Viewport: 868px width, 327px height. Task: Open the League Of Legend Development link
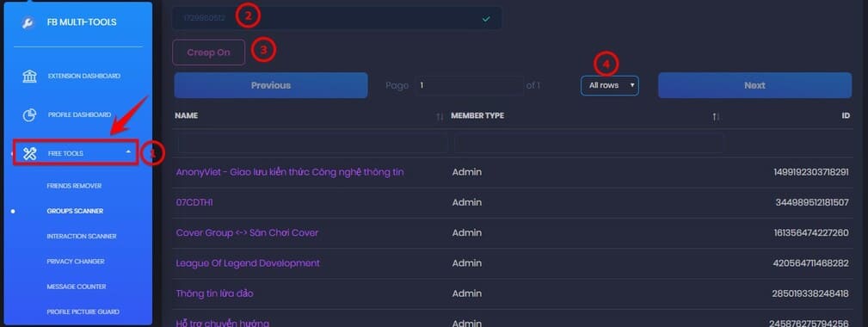pyautogui.click(x=248, y=262)
